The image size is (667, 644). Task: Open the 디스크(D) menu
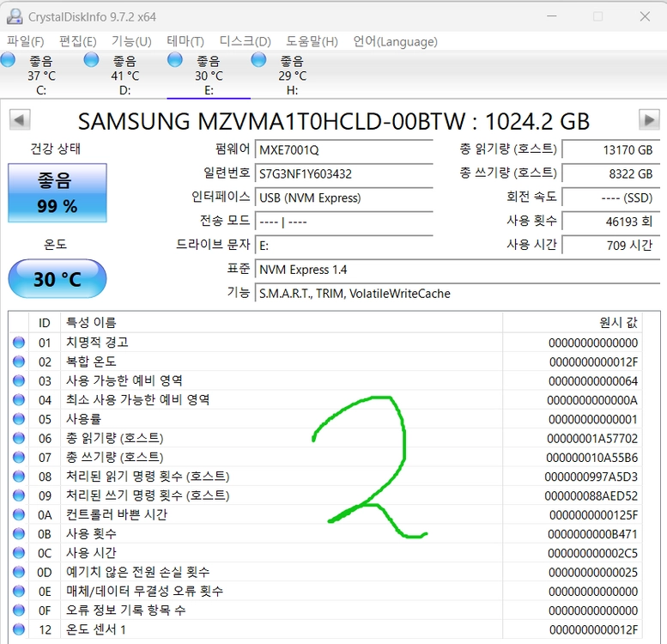(245, 41)
